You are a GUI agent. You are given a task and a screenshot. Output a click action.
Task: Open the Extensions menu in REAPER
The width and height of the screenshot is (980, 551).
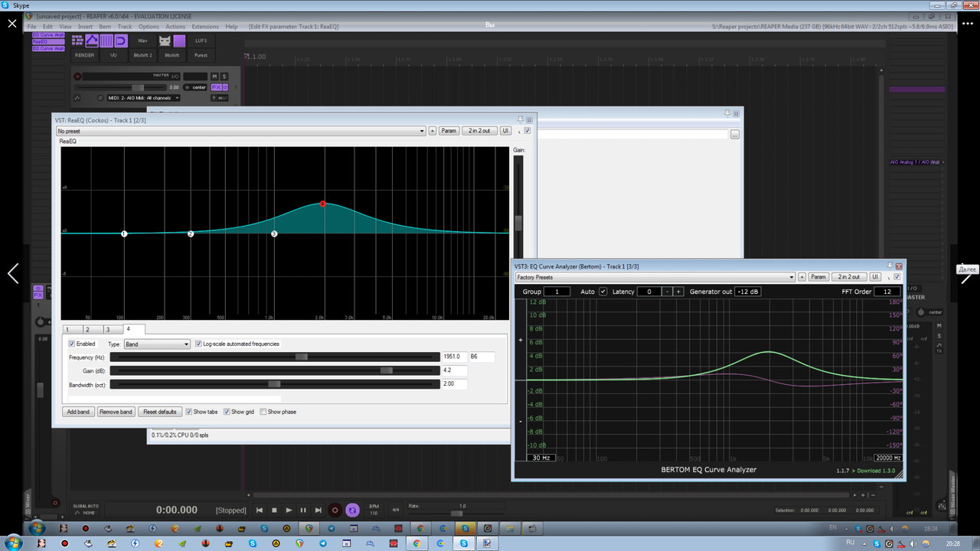pyautogui.click(x=205, y=27)
